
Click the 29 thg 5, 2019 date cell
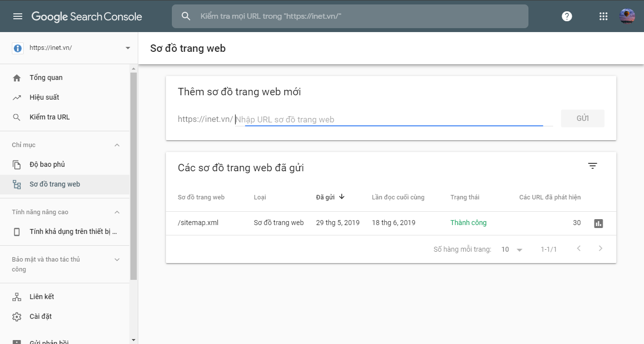[338, 223]
